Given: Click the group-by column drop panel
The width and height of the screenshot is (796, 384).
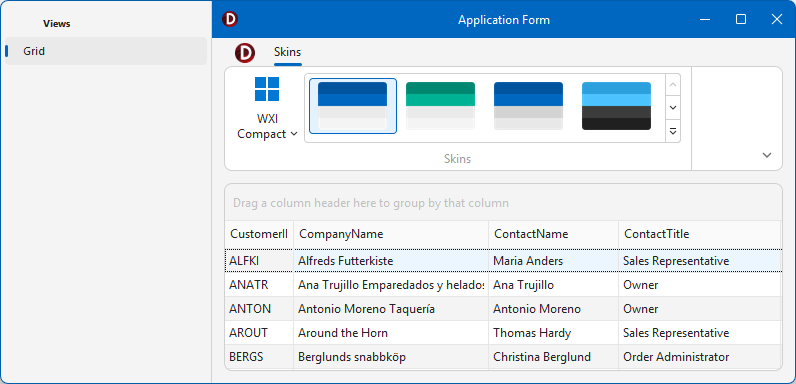Looking at the screenshot, I should tap(503, 203).
